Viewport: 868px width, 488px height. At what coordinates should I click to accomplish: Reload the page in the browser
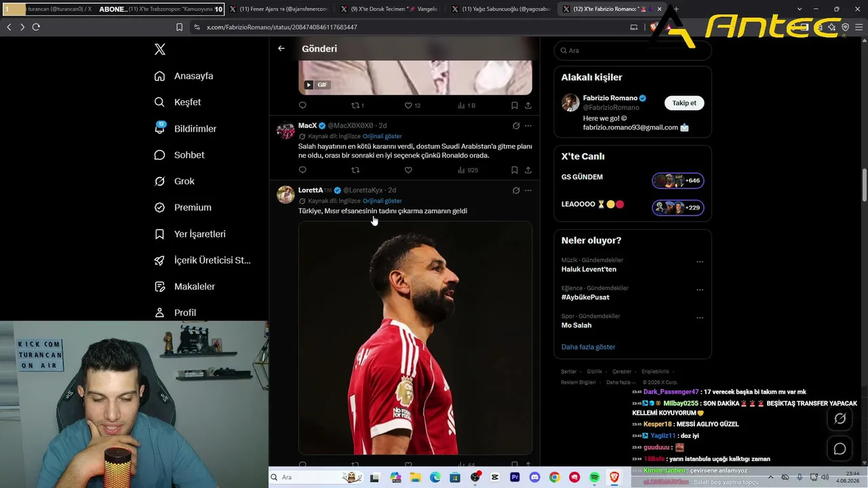tap(36, 27)
